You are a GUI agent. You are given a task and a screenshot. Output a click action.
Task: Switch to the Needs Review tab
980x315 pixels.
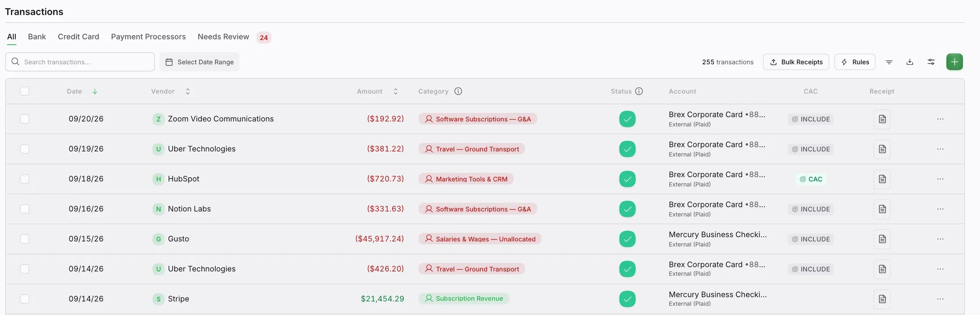click(x=223, y=37)
